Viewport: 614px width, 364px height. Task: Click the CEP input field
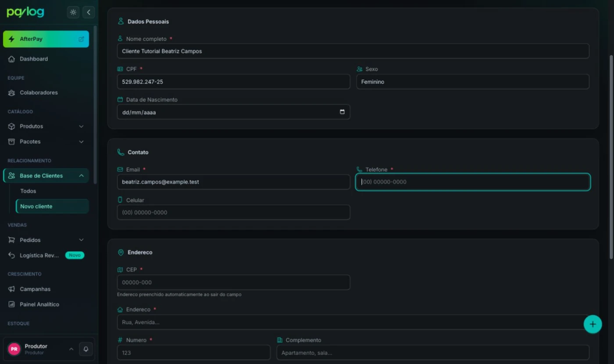233,283
